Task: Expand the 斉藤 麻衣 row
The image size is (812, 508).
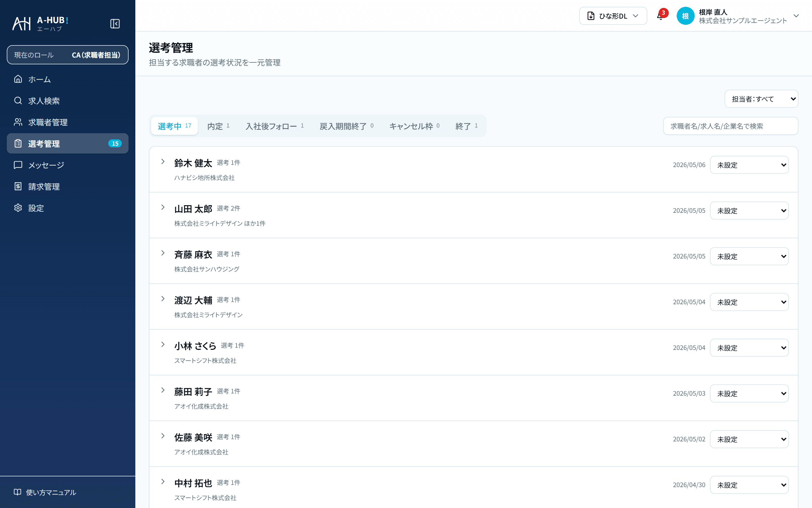Action: pos(163,253)
